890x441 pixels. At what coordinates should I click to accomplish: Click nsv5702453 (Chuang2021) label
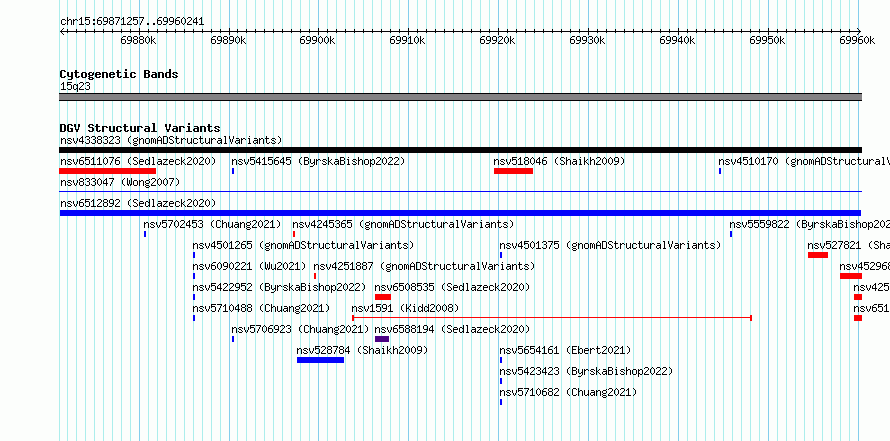click(x=212, y=224)
